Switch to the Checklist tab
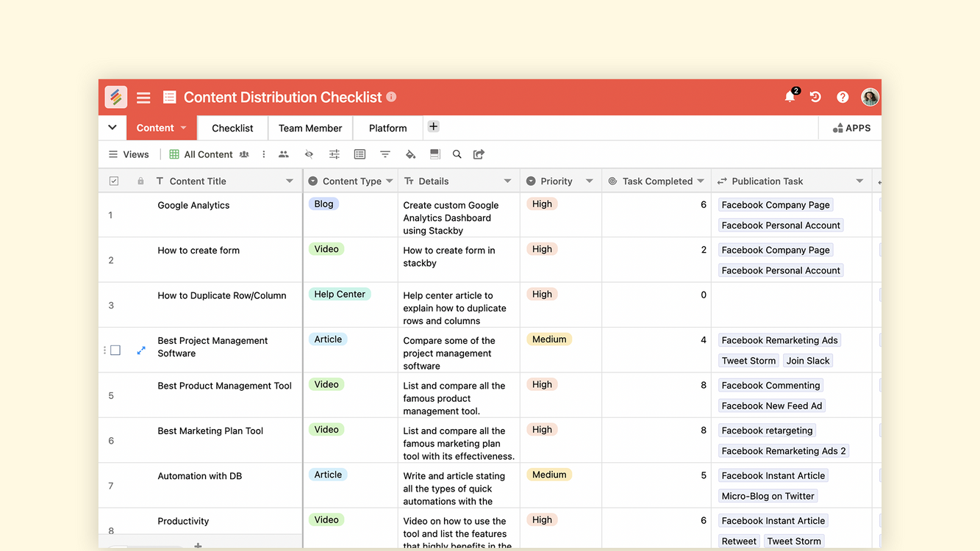Image resolution: width=980 pixels, height=551 pixels. pyautogui.click(x=232, y=128)
